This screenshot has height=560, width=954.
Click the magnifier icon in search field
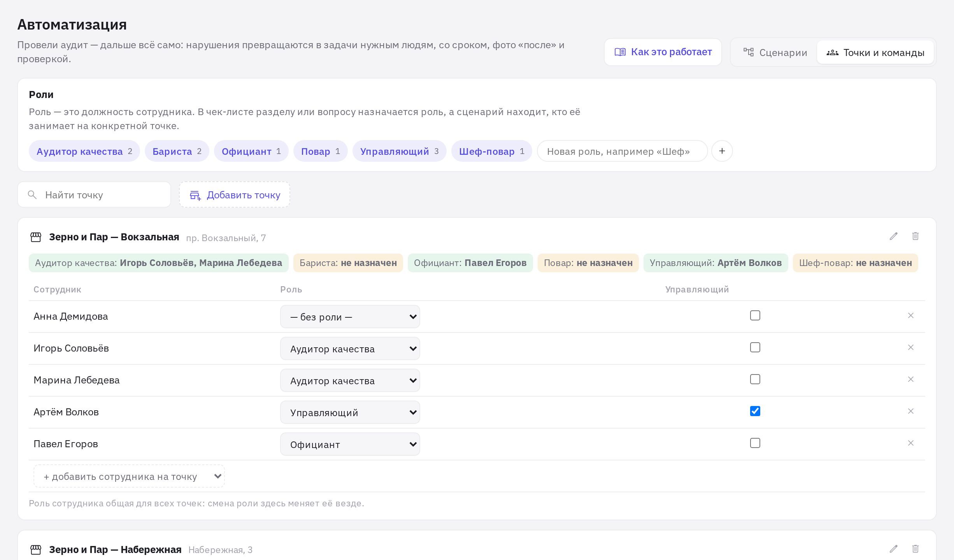pos(32,195)
